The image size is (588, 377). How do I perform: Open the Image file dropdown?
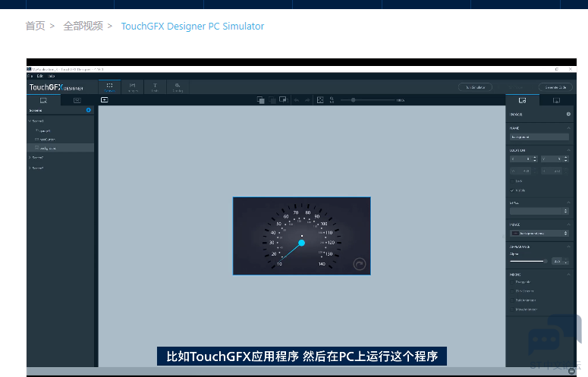point(539,234)
